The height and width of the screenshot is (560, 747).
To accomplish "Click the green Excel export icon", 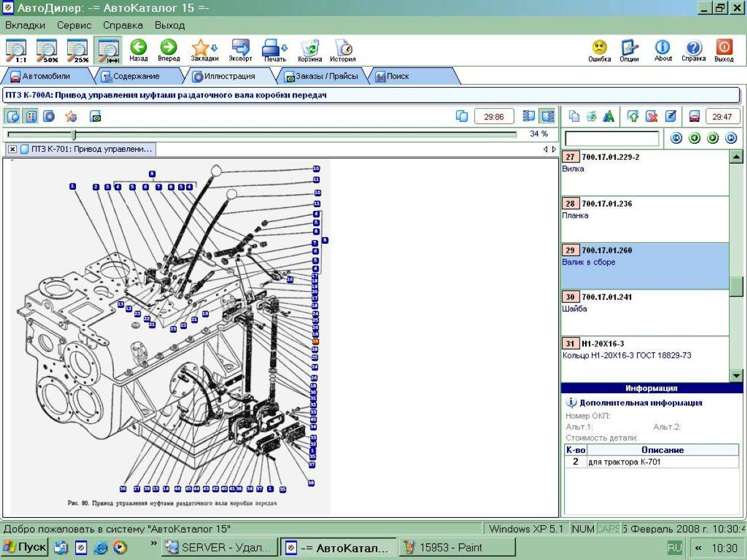I will tap(591, 116).
